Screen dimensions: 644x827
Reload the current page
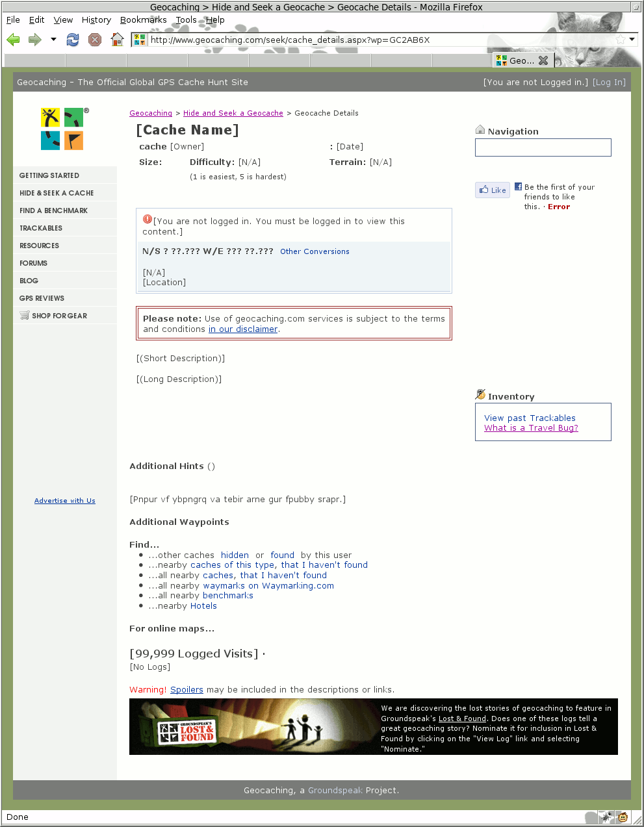tap(73, 40)
